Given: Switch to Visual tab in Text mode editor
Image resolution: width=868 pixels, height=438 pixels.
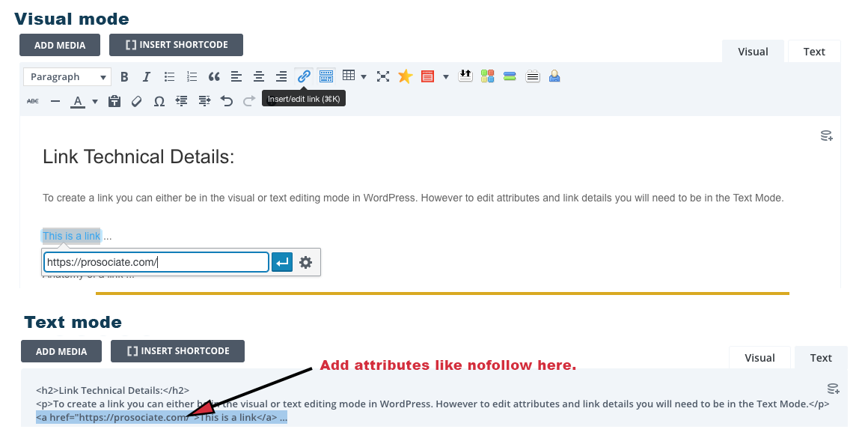Looking at the screenshot, I should point(759,358).
